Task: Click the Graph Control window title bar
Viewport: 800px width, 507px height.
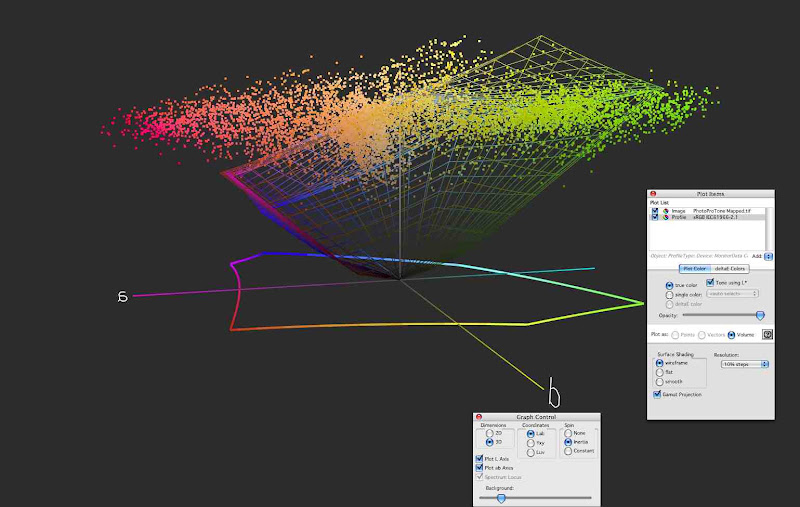Action: pos(536,417)
